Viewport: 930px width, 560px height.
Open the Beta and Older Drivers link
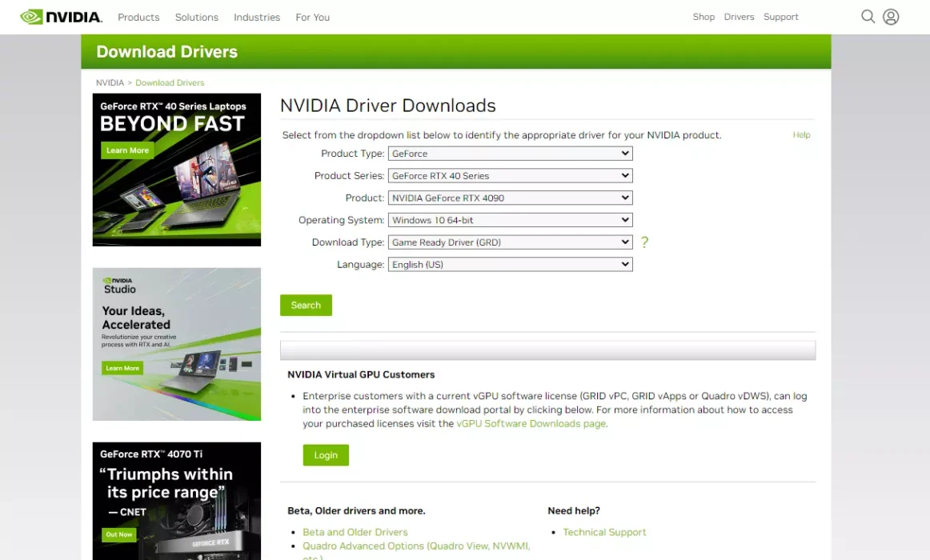pyautogui.click(x=355, y=532)
